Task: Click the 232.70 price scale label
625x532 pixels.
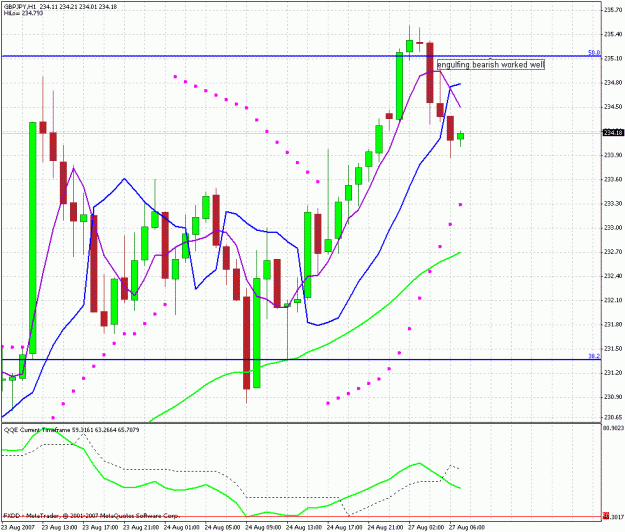Action: pyautogui.click(x=613, y=252)
